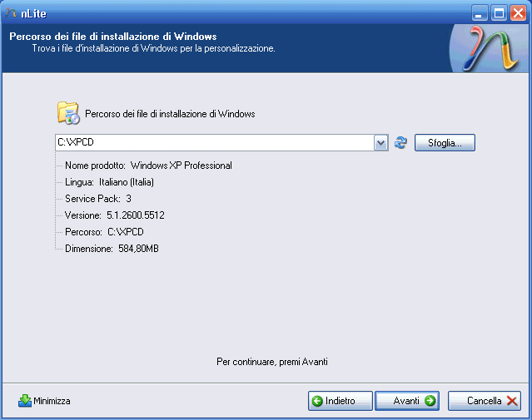The width and height of the screenshot is (532, 420).
Task: Open the installation path dropdown arrow
Action: tap(380, 143)
